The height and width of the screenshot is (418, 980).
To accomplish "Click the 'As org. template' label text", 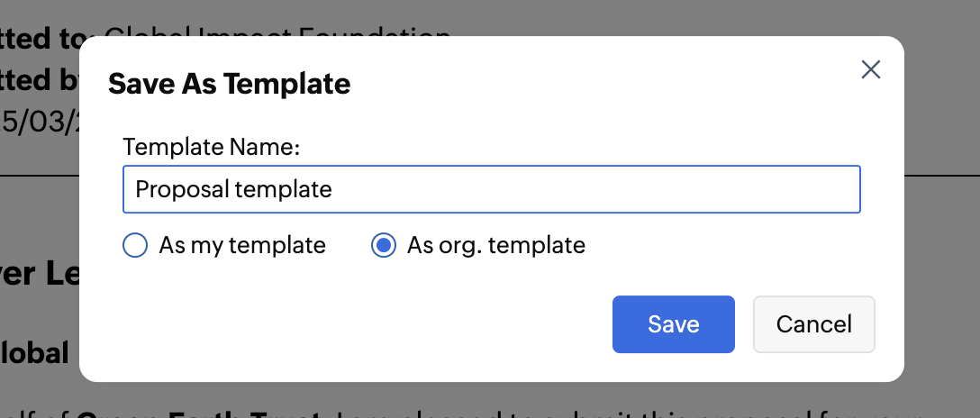I will tap(495, 245).
